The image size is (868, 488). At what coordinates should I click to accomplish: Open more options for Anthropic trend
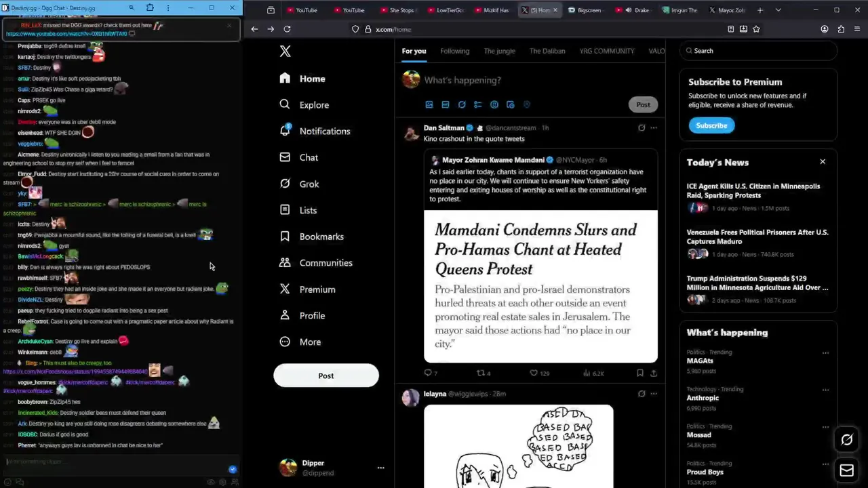(825, 390)
